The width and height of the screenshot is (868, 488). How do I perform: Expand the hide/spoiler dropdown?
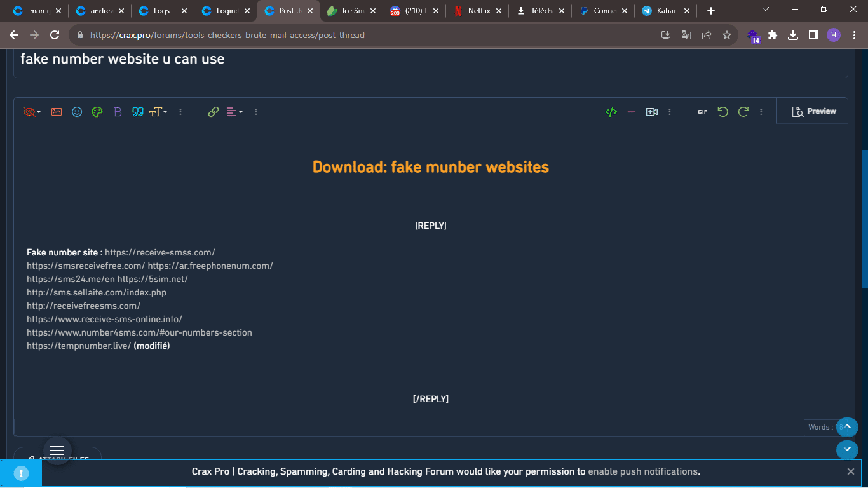(32, 112)
